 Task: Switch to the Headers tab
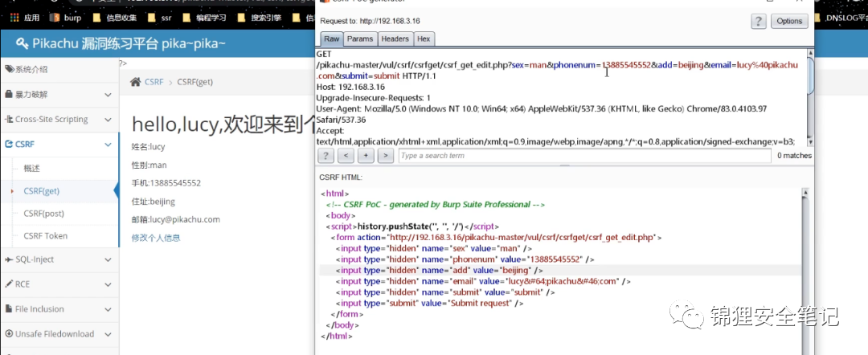395,39
